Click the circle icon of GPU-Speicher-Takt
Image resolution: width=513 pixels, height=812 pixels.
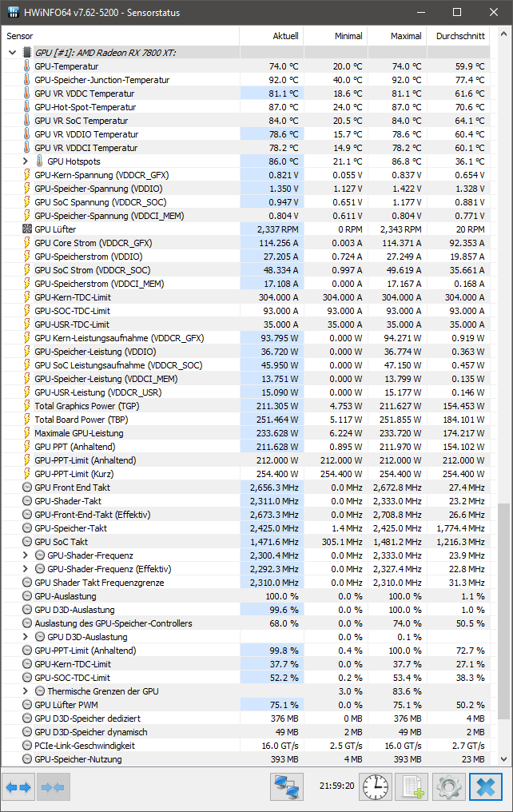(x=27, y=528)
